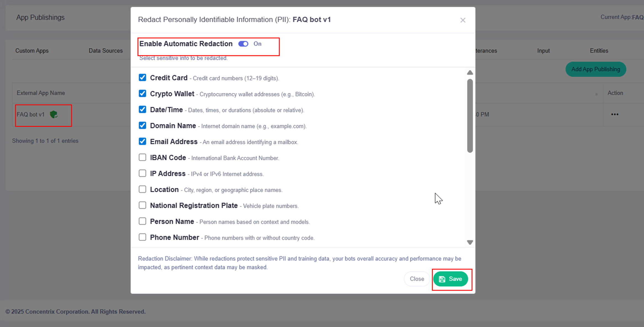Enable the Phone Number checkbox
The width and height of the screenshot is (644, 327).
coord(142,237)
